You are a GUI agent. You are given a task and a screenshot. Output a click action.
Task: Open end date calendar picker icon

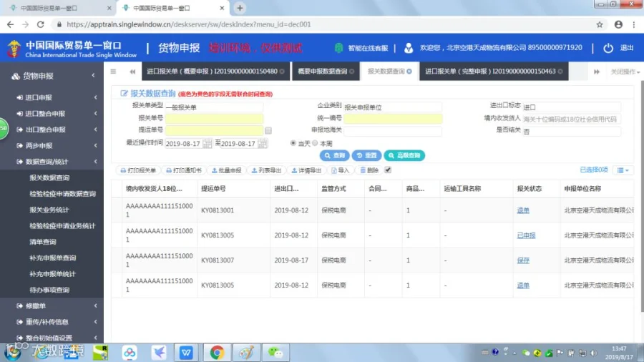click(263, 143)
